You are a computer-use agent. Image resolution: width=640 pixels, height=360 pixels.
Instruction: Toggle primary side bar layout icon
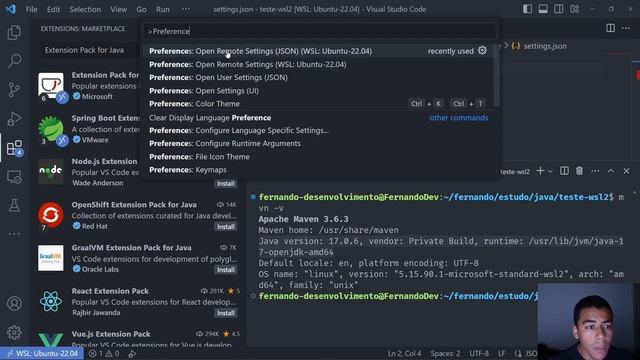click(x=527, y=9)
